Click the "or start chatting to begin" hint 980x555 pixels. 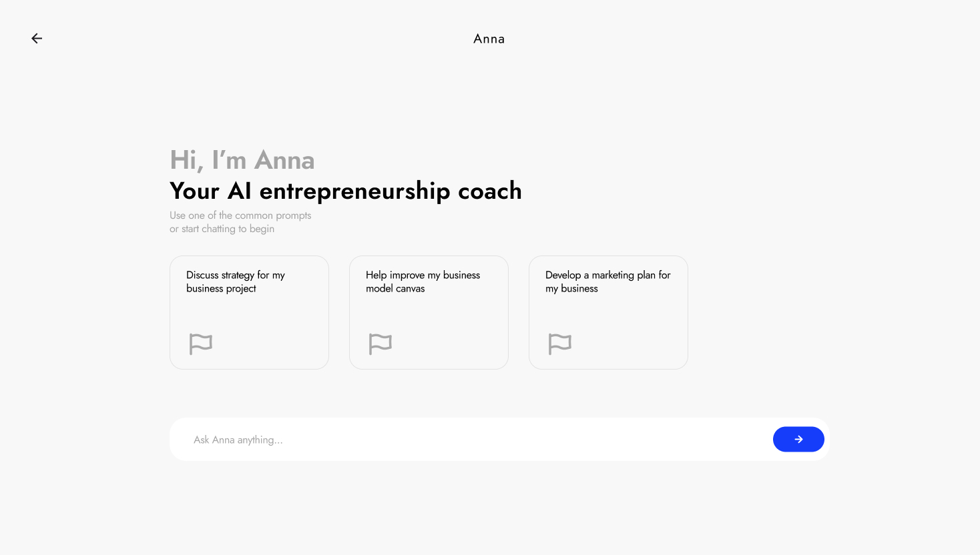click(x=222, y=229)
